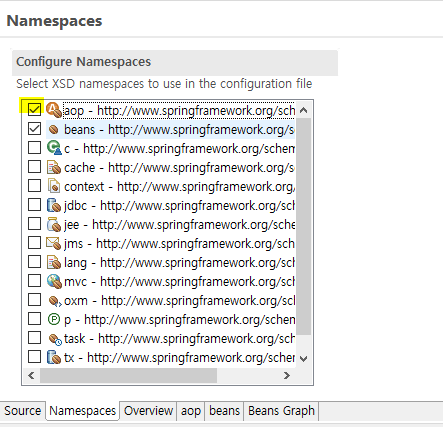Click the lang namespace icon
Screen dimensions: 443x427
click(54, 262)
